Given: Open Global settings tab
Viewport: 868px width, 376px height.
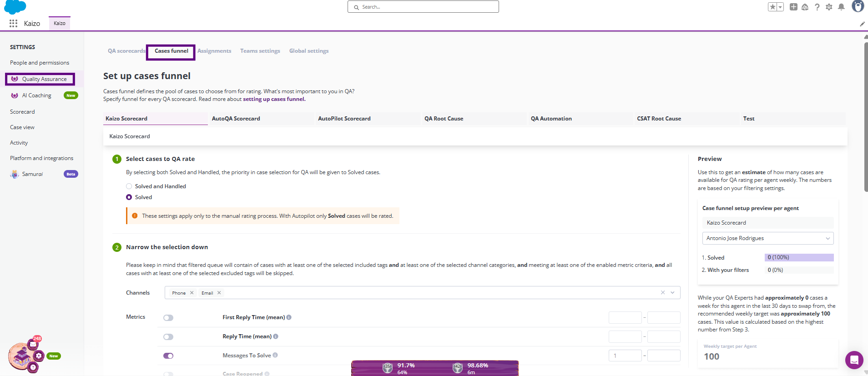Looking at the screenshot, I should [x=309, y=51].
